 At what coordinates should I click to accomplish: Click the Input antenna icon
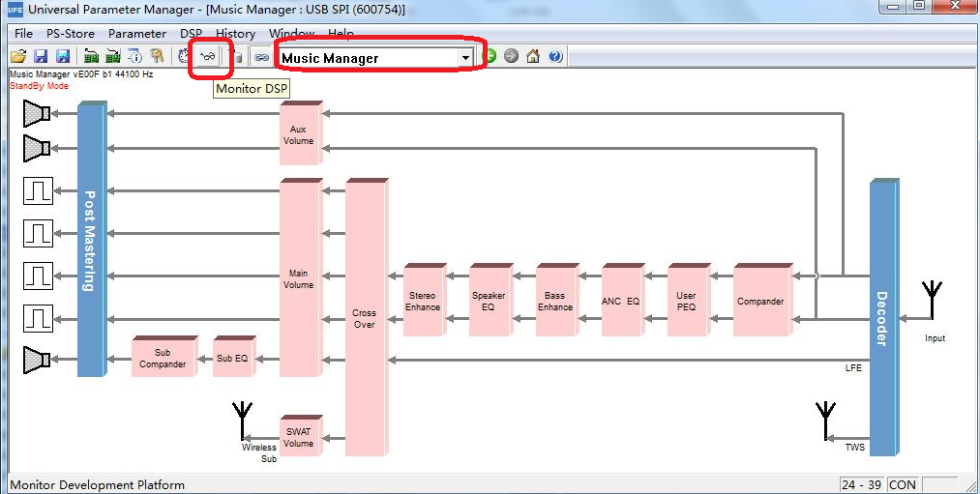click(x=932, y=301)
